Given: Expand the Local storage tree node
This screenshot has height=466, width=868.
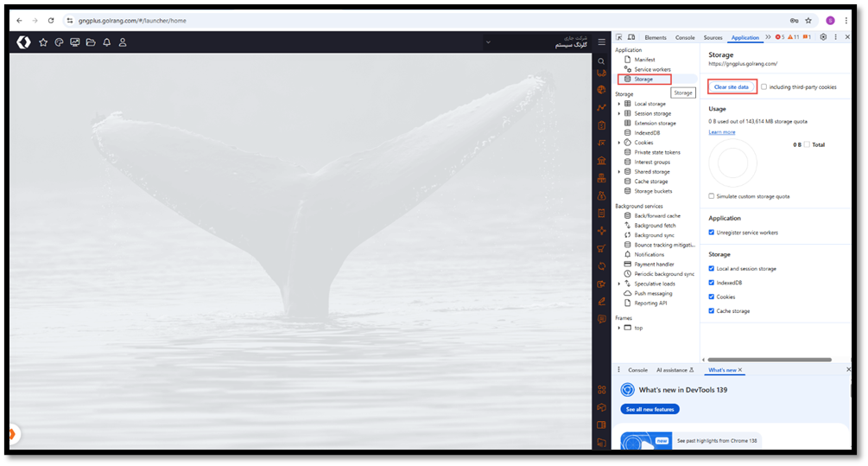Looking at the screenshot, I should tap(619, 104).
